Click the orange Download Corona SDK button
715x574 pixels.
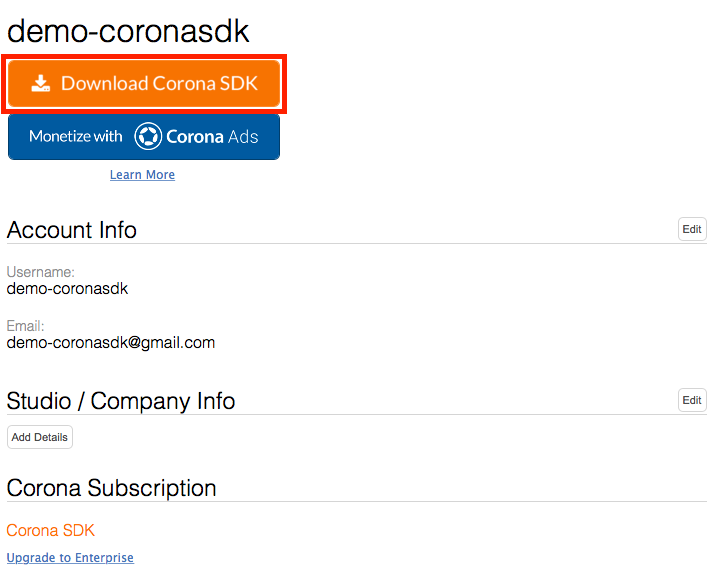(x=144, y=83)
